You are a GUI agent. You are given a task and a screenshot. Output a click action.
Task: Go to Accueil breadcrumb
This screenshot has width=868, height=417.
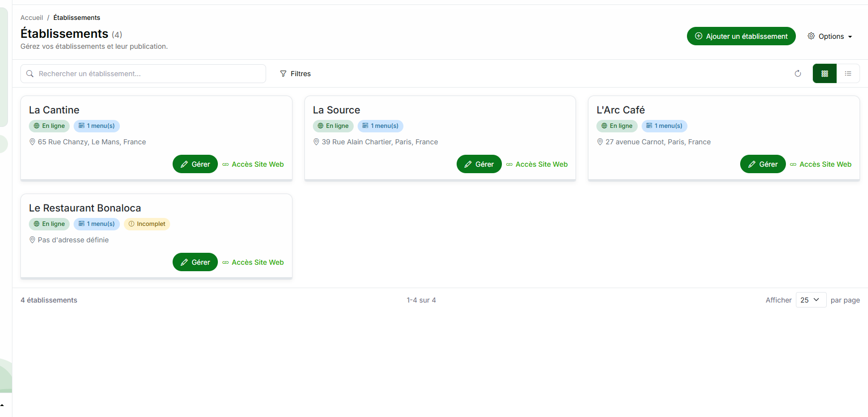(x=31, y=17)
